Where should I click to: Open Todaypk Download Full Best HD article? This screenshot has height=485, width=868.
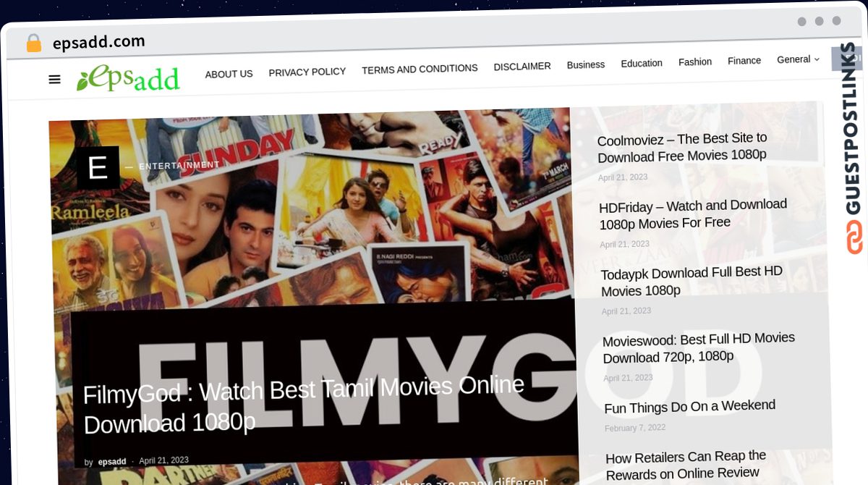(x=692, y=281)
